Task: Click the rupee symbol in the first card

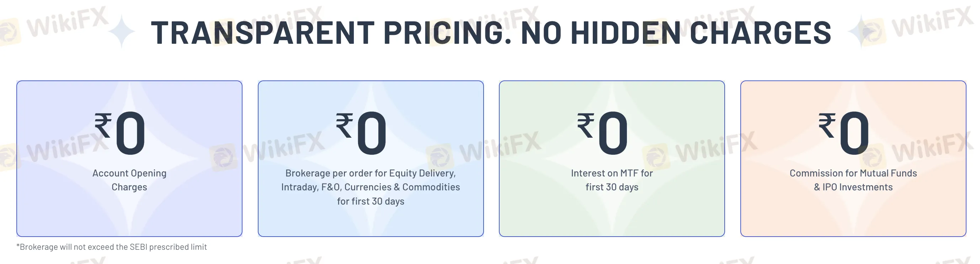Action: click(x=103, y=125)
